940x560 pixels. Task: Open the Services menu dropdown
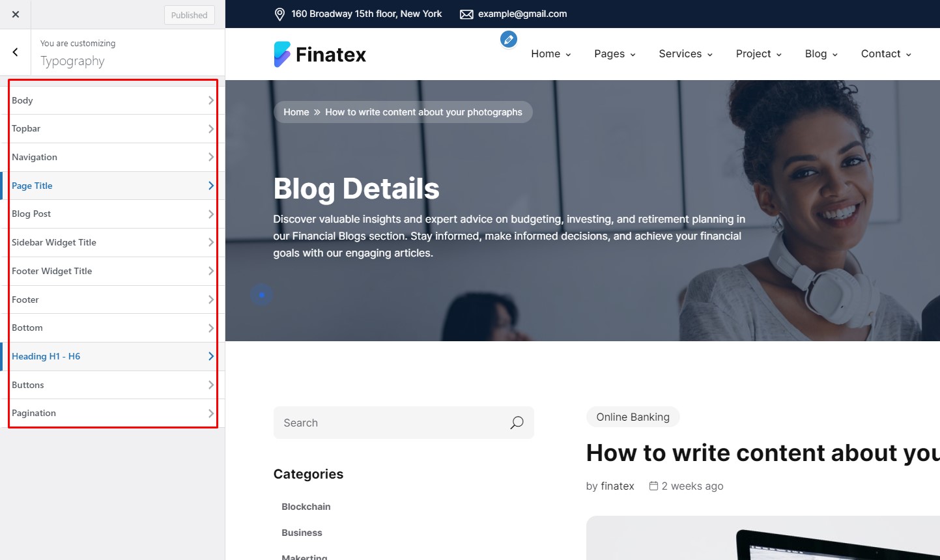coord(685,54)
